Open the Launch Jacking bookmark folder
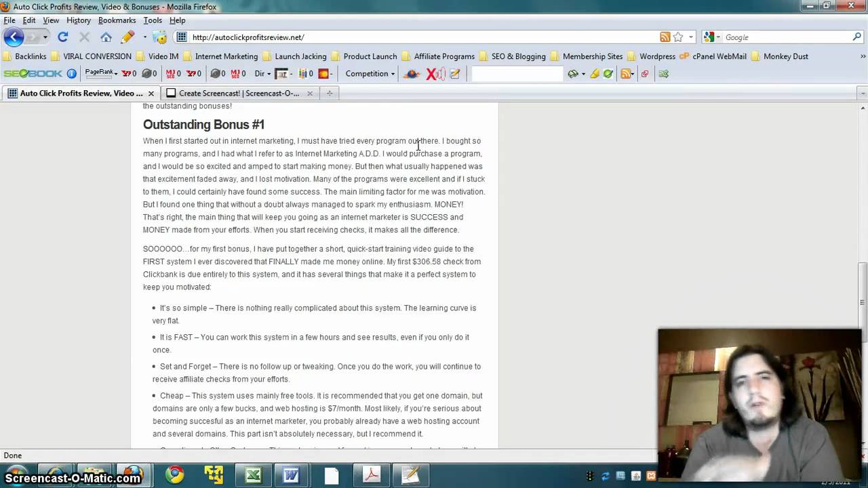 coord(295,56)
